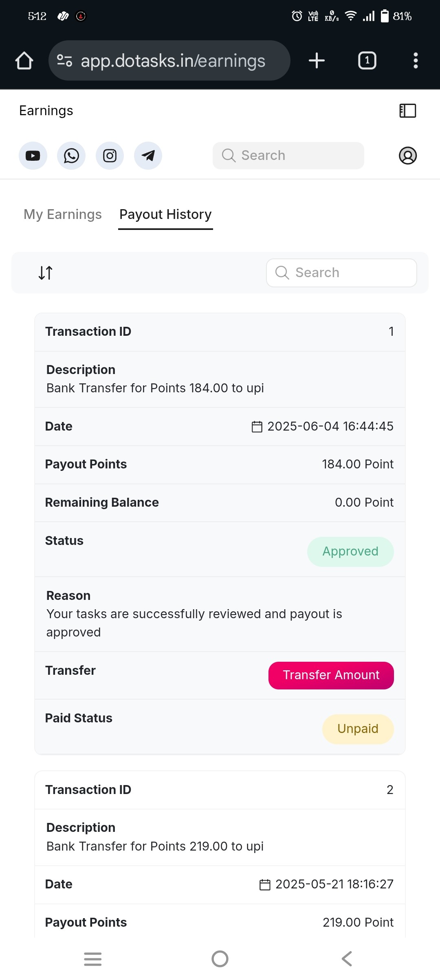Tap the site settings icon in address bar

click(65, 61)
